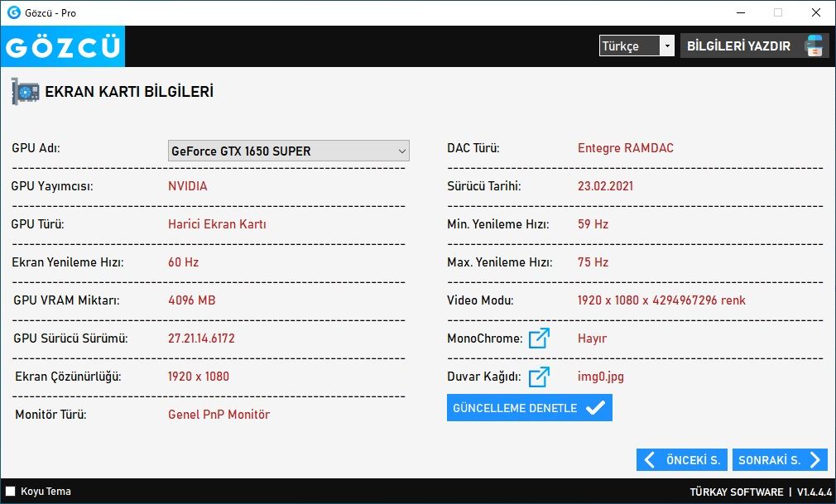The height and width of the screenshot is (504, 836).
Task: Click the GPU Sürücü Sürümü label
Action: click(x=70, y=338)
